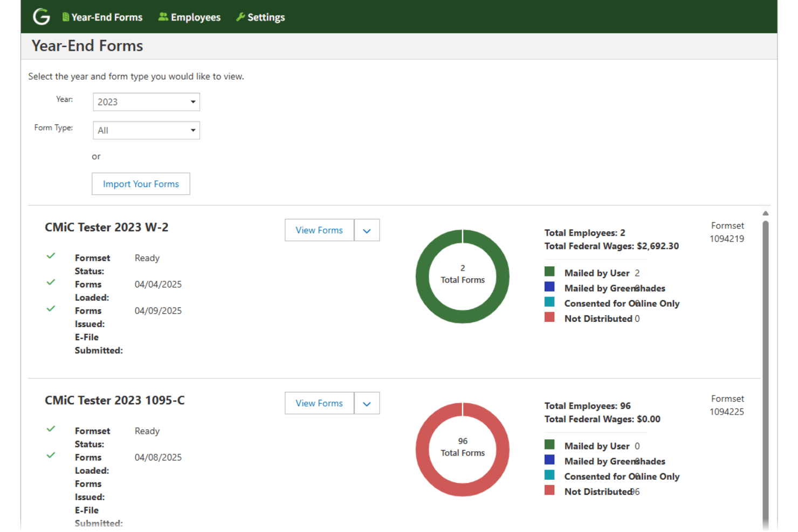Click the 1095-C Formset Status checkmark icon
Screen dimensions: 798x532
[51, 429]
